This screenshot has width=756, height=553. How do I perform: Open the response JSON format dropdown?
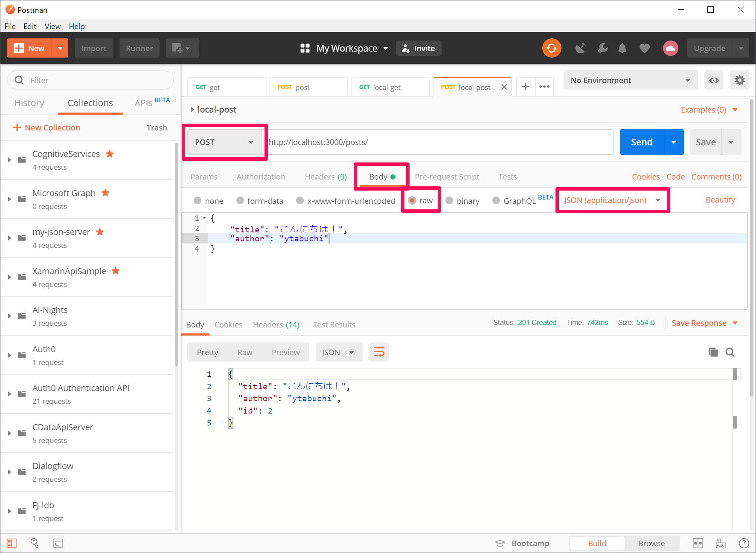pos(339,352)
